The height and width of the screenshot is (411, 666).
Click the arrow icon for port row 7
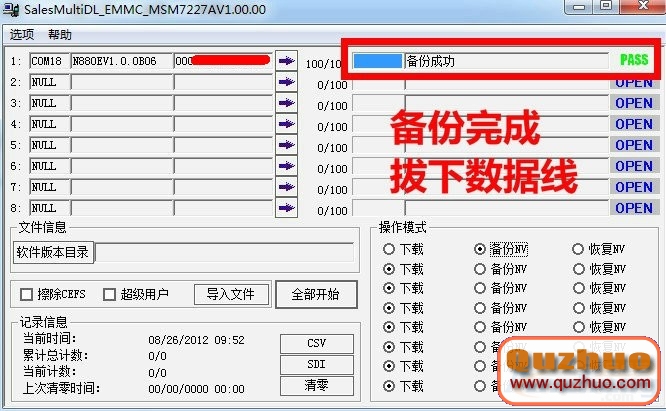286,187
